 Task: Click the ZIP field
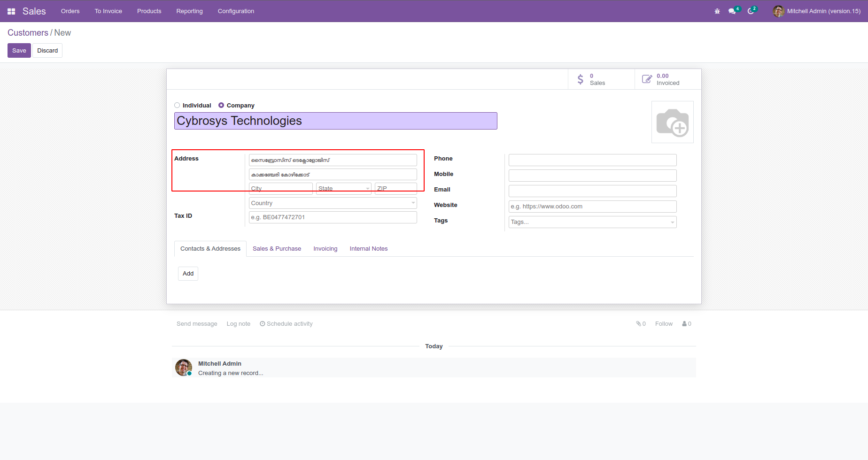click(x=396, y=188)
